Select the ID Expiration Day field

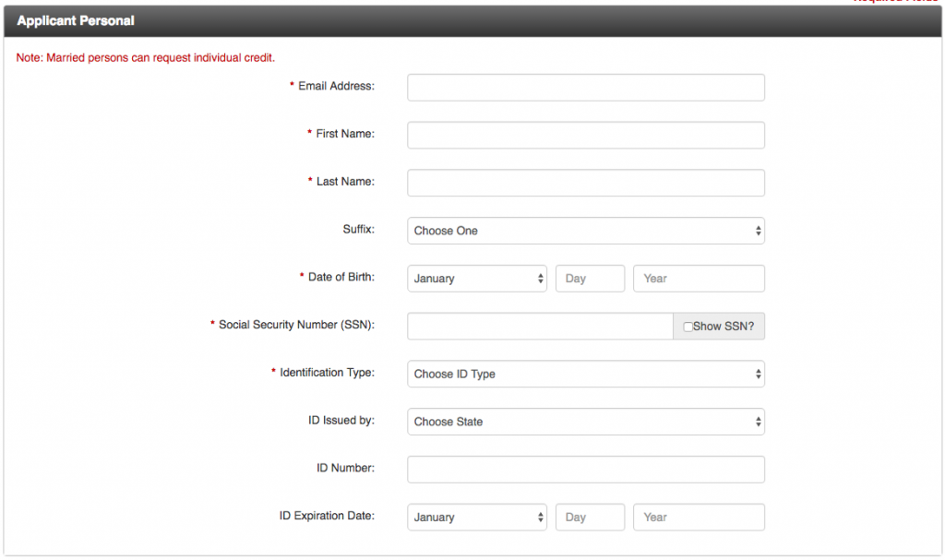point(590,517)
